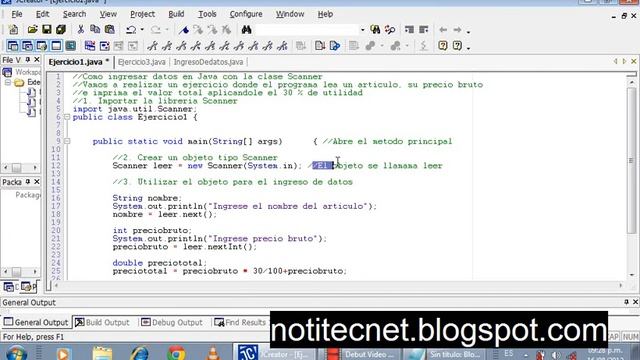Switch to the Find Results tab
640x360 pixels.
point(240,322)
